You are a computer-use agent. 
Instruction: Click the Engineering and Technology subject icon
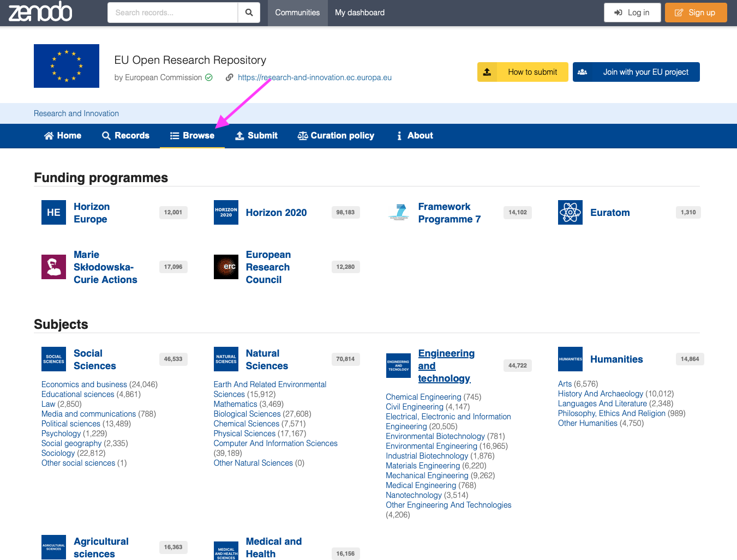398,366
